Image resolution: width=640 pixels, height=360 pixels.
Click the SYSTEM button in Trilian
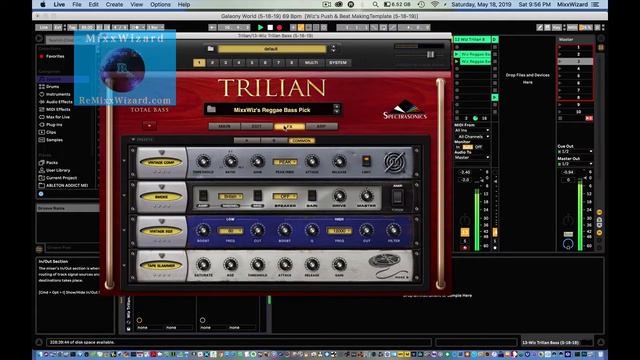coord(338,62)
